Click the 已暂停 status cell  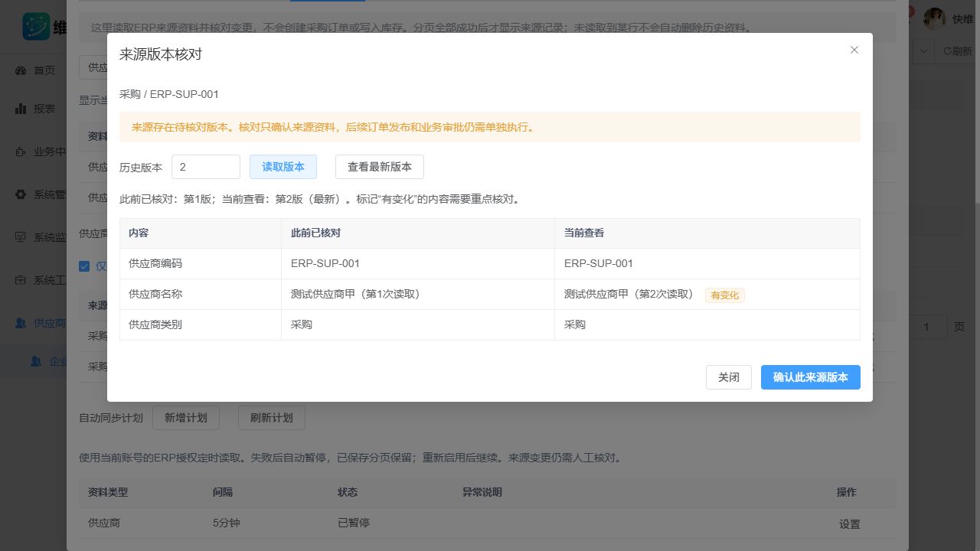point(354,523)
